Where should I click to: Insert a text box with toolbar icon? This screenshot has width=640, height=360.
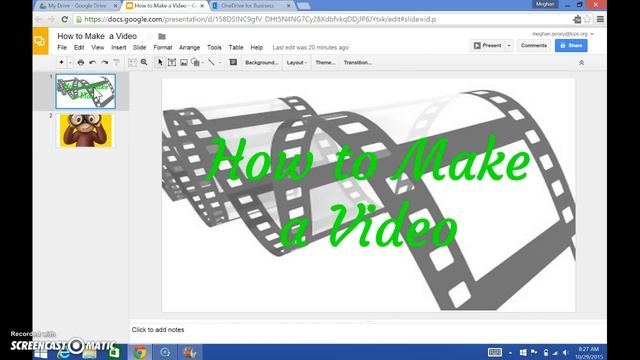172,62
